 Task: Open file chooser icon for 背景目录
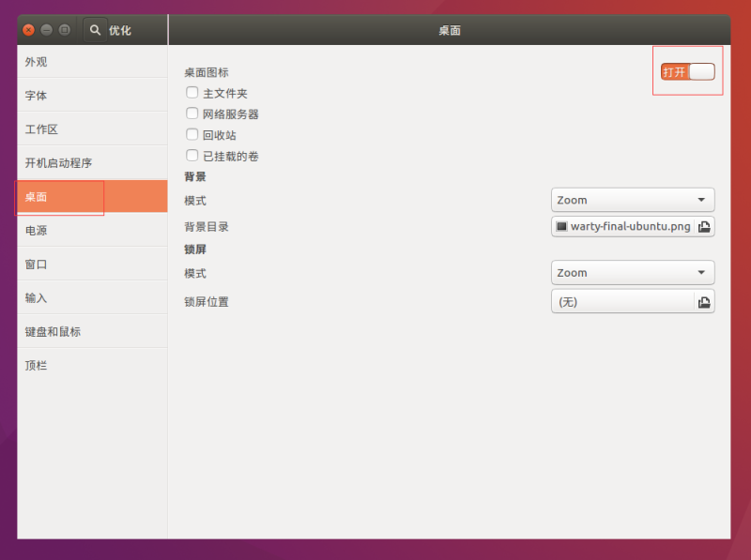pyautogui.click(x=704, y=227)
